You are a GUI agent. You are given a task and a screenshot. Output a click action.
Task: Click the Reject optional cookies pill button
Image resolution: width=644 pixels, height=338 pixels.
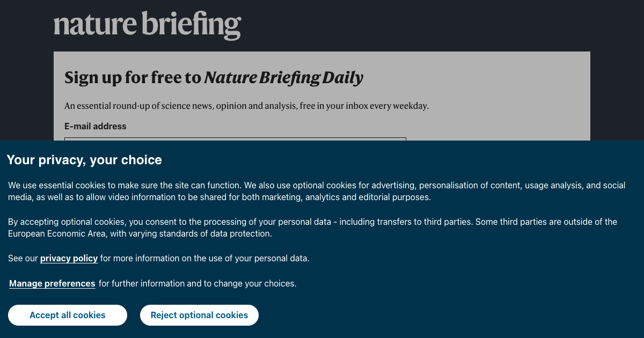199,315
